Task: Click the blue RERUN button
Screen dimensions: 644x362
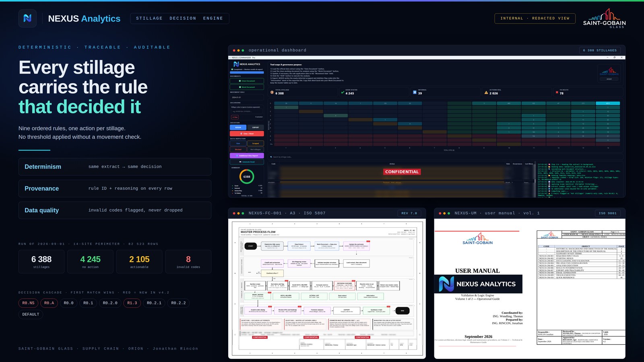Action: [x=238, y=128]
